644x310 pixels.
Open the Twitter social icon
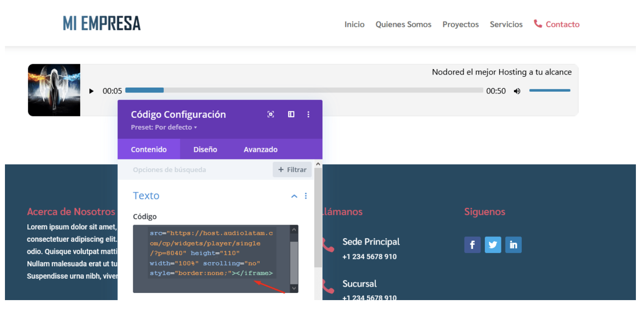click(x=493, y=245)
